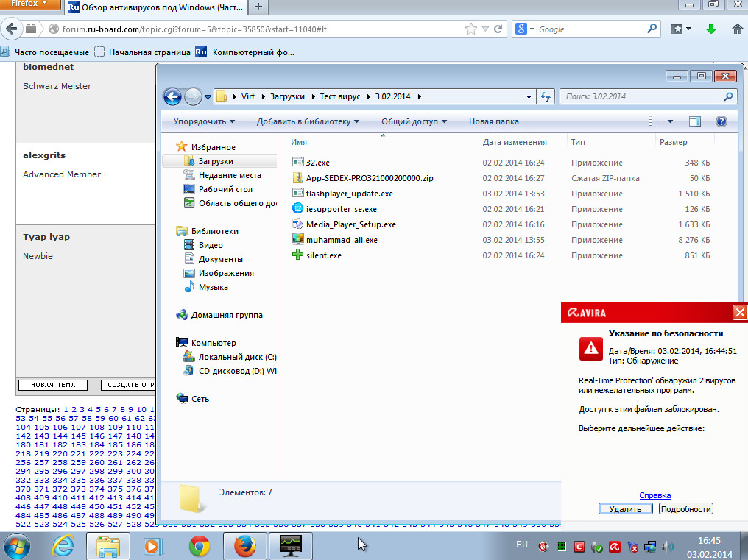Toggle the preview pane icon in Explorer
Screen dimensions: 748x560
pyautogui.click(x=695, y=121)
